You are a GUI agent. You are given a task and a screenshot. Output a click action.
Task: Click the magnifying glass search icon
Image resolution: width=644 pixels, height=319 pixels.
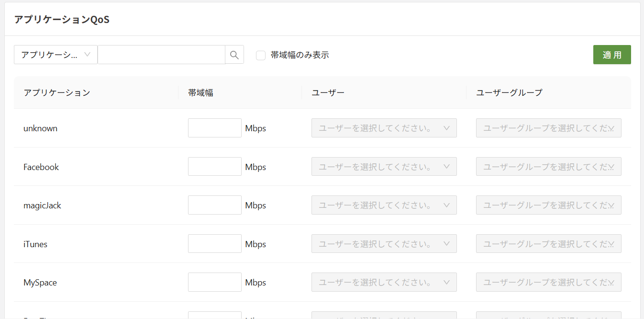pyautogui.click(x=234, y=55)
